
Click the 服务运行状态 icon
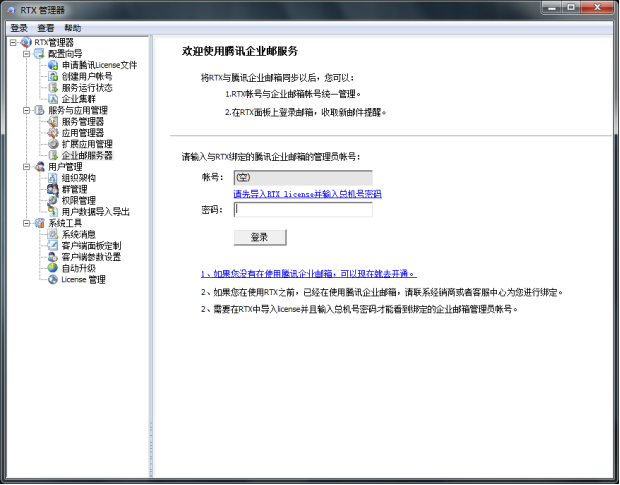pyautogui.click(x=53, y=87)
